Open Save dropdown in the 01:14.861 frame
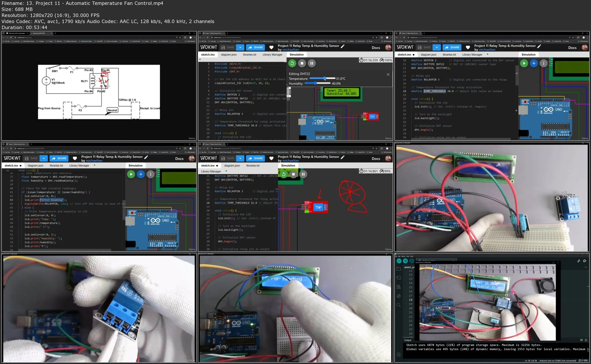Image resolution: width=591 pixels, height=364 pixels. (x=240, y=158)
